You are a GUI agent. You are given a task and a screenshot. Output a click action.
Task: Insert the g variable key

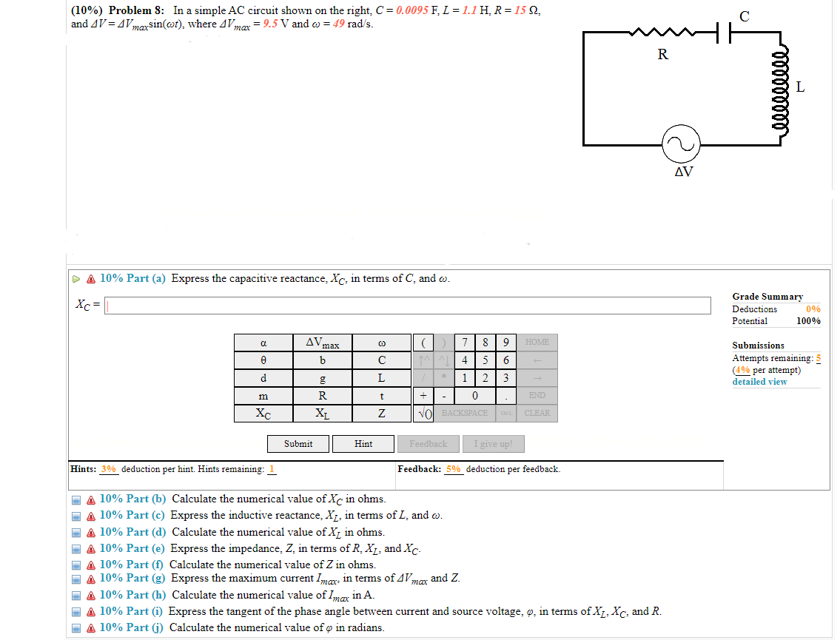pyautogui.click(x=323, y=378)
